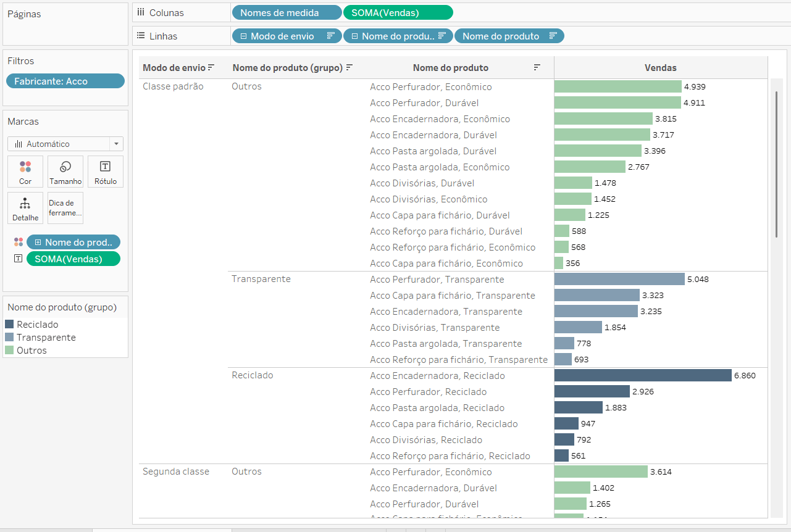The width and height of the screenshot is (791, 532).
Task: Select Transparente color swatch in legend
Action: (9, 338)
